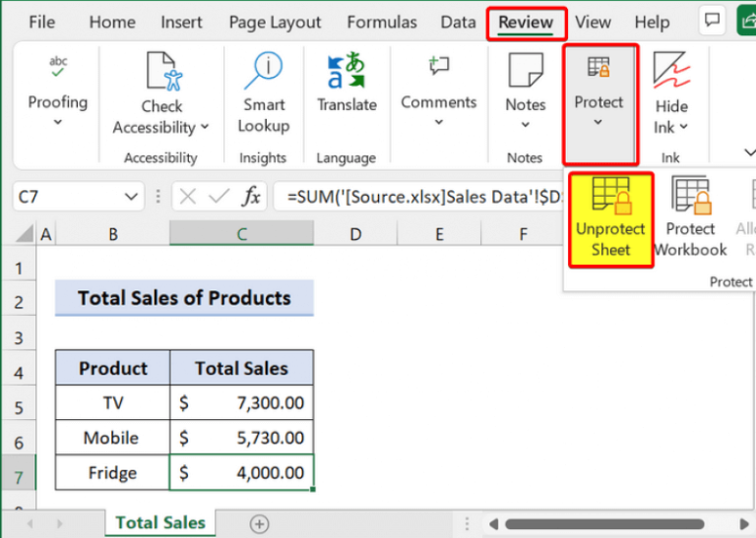Open the Comments ribbon button
This screenshot has height=538, width=756.
[438, 84]
